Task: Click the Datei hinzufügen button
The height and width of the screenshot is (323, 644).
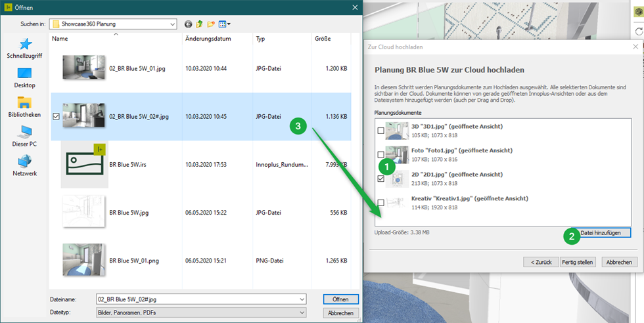Action: pyautogui.click(x=600, y=232)
